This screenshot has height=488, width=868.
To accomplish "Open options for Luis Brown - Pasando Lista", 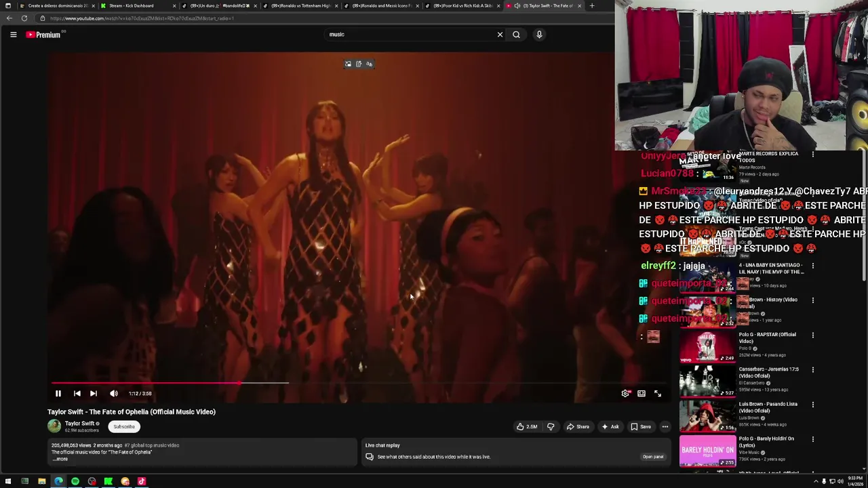I will (813, 405).
